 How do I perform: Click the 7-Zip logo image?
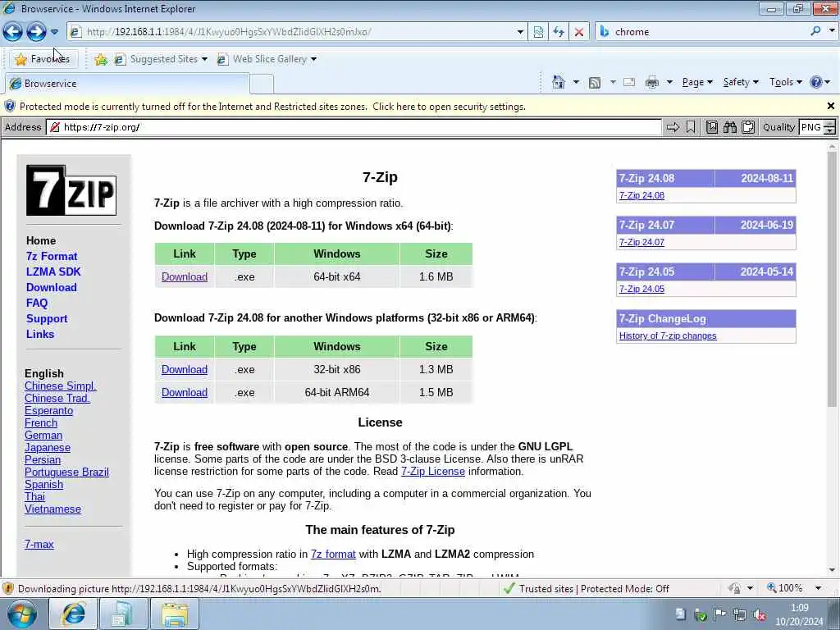71,190
